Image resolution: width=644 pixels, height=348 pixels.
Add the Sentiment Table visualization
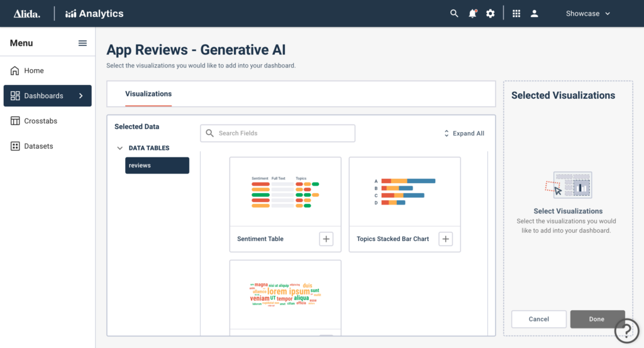pos(326,239)
